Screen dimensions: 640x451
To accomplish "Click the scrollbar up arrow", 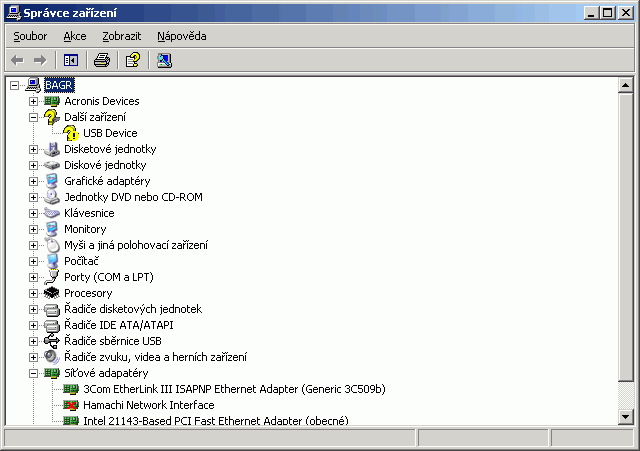I will pos(625,85).
